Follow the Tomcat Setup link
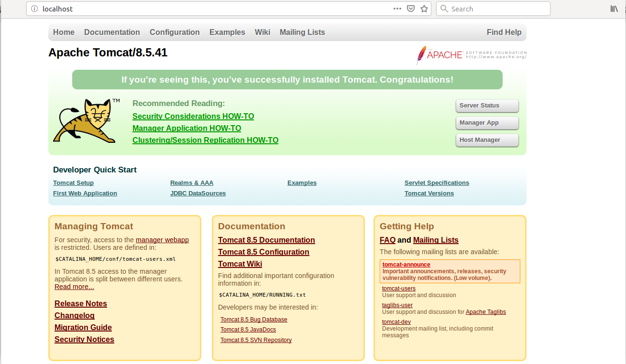The width and height of the screenshot is (626, 364). (73, 183)
